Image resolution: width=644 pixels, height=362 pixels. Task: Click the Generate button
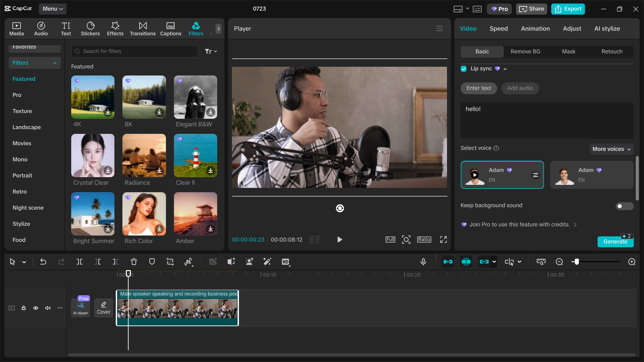point(615,241)
